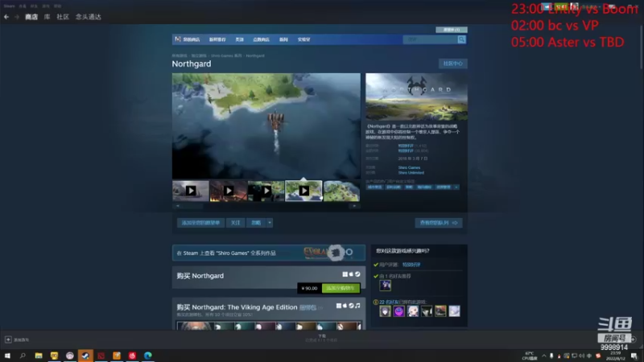Click Northgard add to cart green button
The width and height of the screenshot is (644, 362).
[341, 288]
